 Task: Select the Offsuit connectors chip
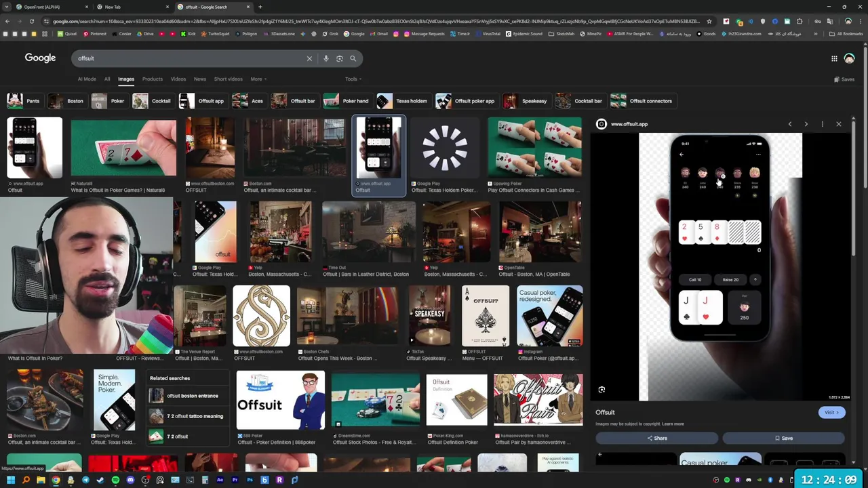pyautogui.click(x=642, y=101)
